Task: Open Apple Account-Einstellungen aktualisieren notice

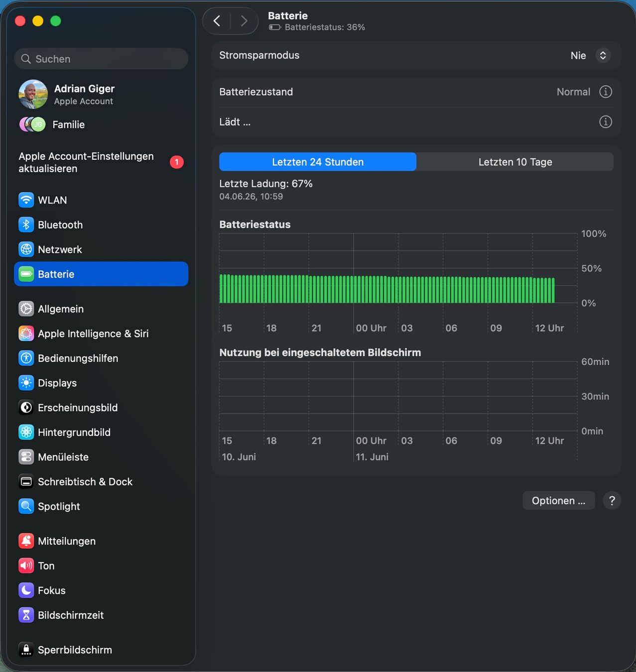Action: coord(101,162)
